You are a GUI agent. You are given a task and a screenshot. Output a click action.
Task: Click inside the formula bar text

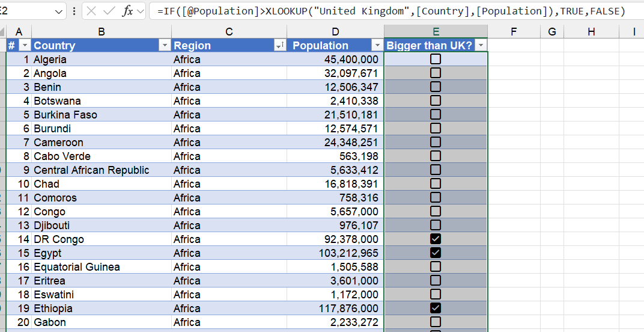[x=390, y=11]
